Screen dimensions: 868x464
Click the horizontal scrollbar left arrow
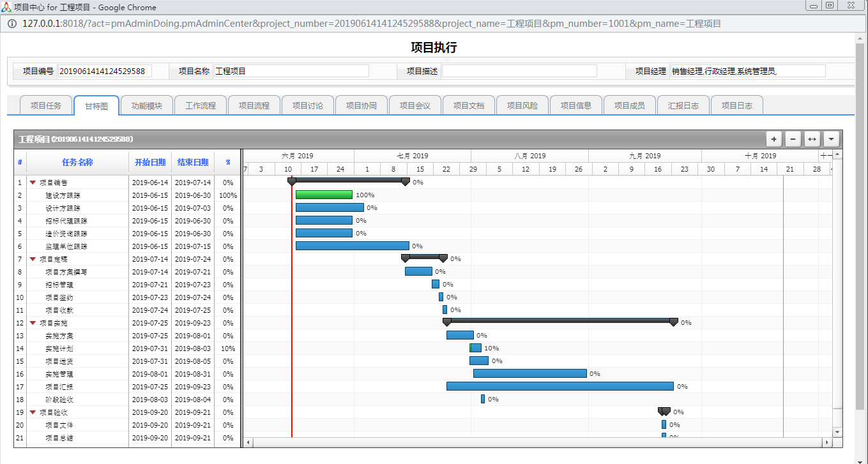(248, 442)
